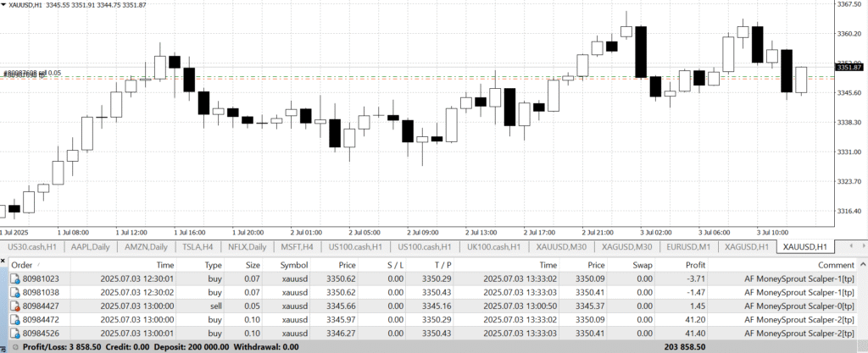Image resolution: width=868 pixels, height=353 pixels.
Task: Click the icon beside order 80984472
Action: [16, 321]
